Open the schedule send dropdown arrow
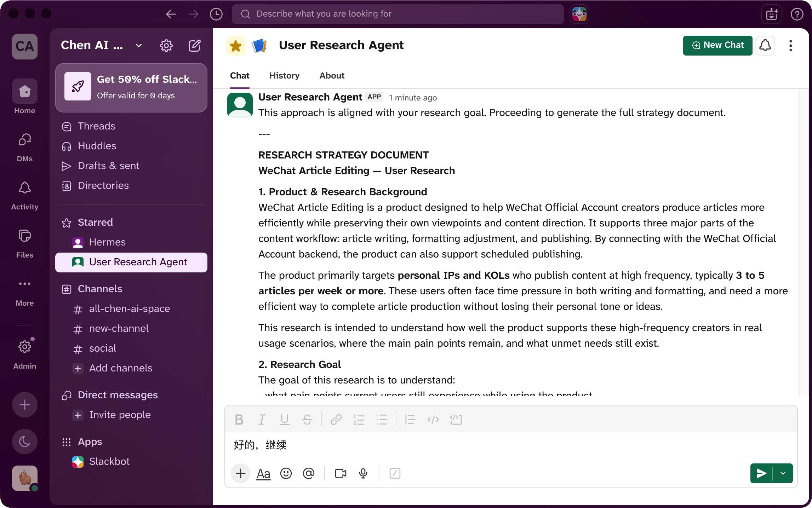Viewport: 812px width, 508px height. pyautogui.click(x=783, y=473)
